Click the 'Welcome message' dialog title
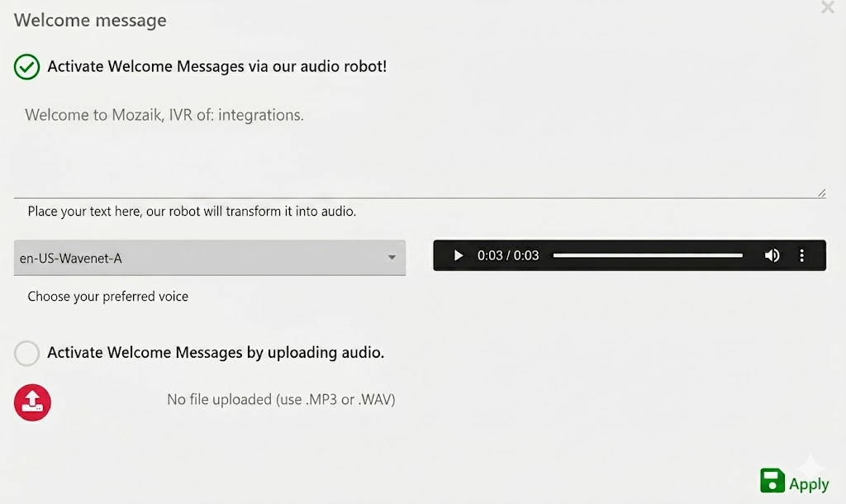 90,20
